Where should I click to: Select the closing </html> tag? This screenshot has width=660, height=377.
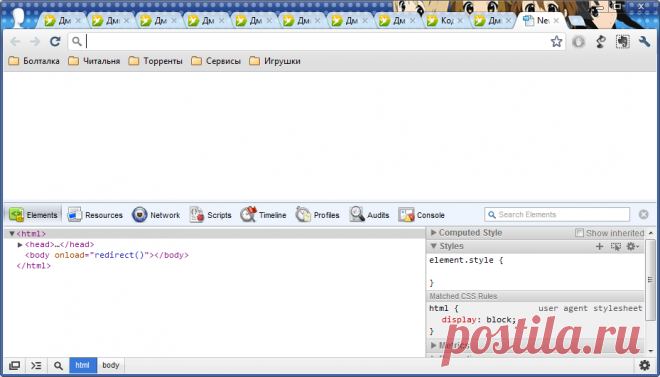(x=34, y=266)
